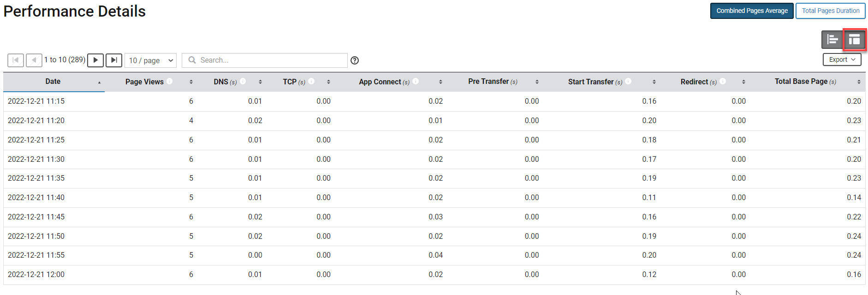Select the Combined Pages Average view

(752, 11)
